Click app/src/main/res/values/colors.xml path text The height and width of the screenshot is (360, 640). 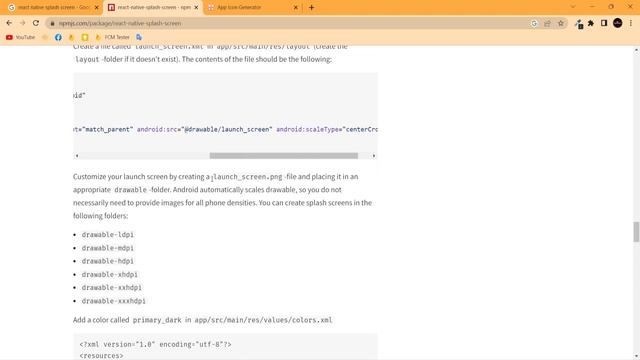[x=263, y=320]
